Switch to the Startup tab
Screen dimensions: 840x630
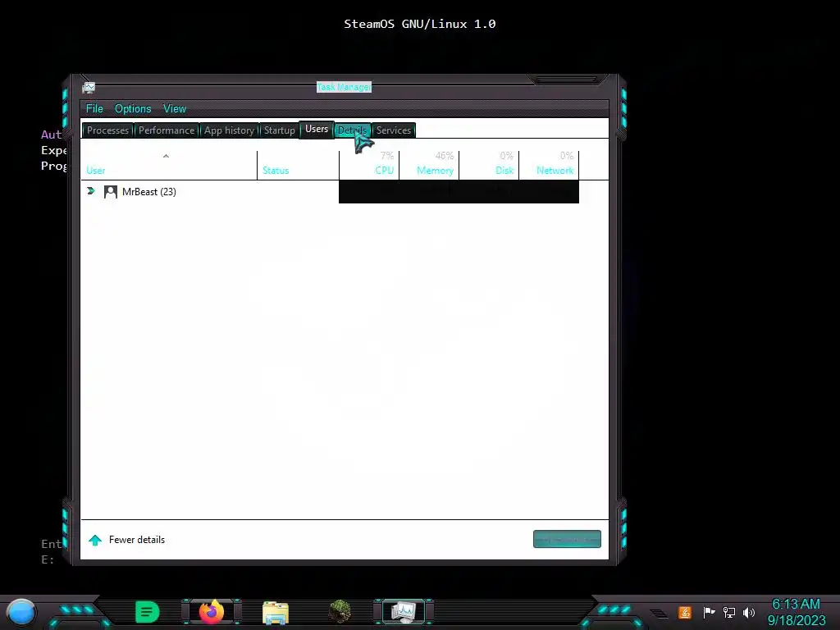click(x=279, y=130)
